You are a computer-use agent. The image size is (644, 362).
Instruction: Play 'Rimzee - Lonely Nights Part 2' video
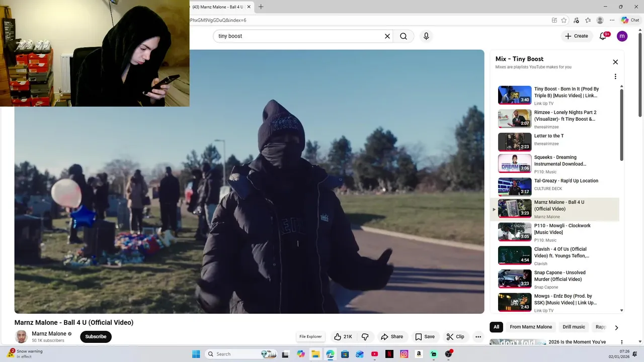coord(555,119)
